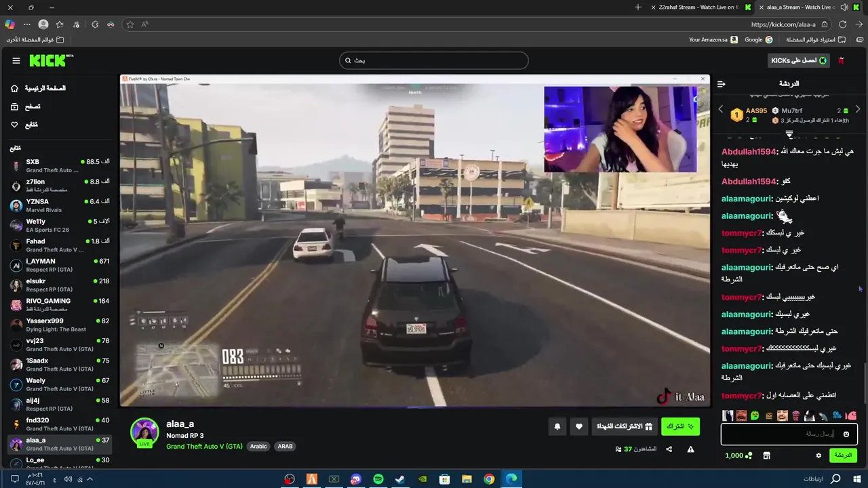Open I_AYMAN channel in sidebar
Viewport: 868px width, 488px height.
[59, 265]
